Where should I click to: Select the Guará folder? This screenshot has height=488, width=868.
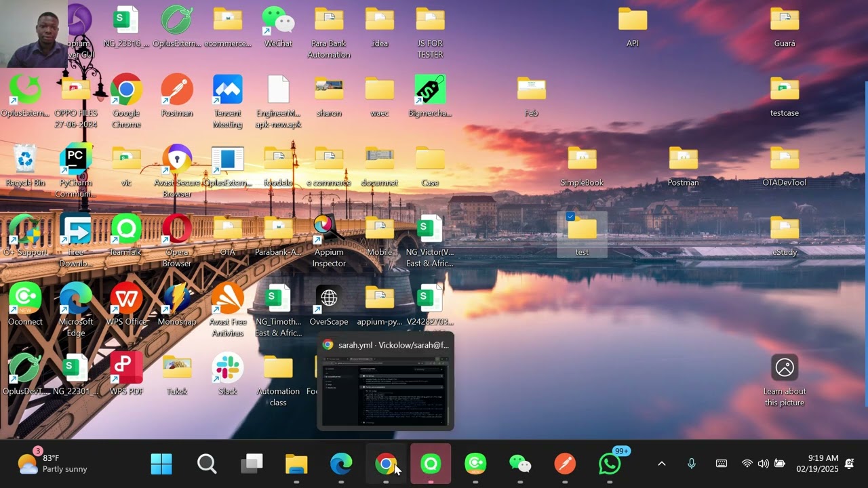click(785, 26)
